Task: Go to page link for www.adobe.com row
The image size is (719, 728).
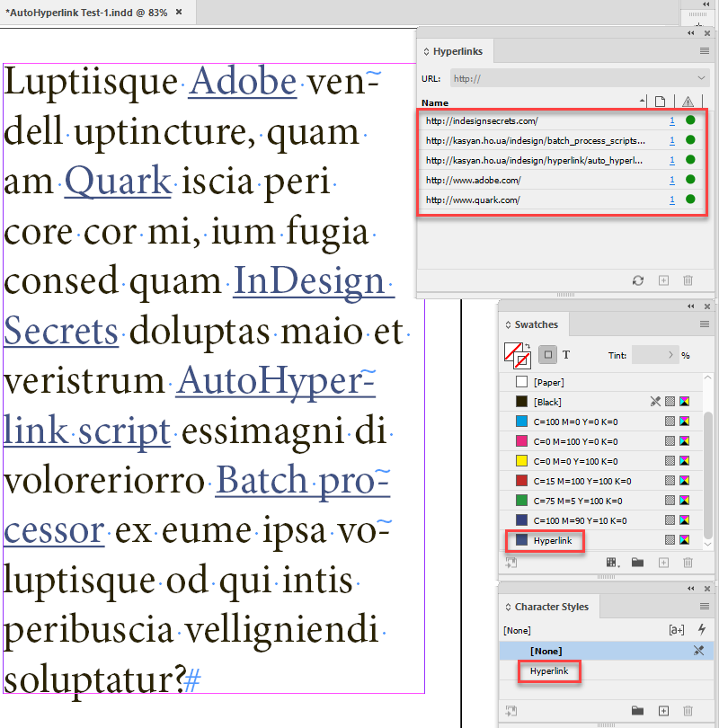Action: pyautogui.click(x=671, y=180)
